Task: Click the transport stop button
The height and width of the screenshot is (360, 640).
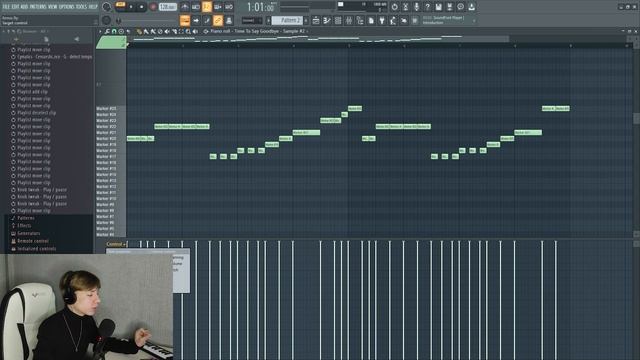Action: pos(142,7)
